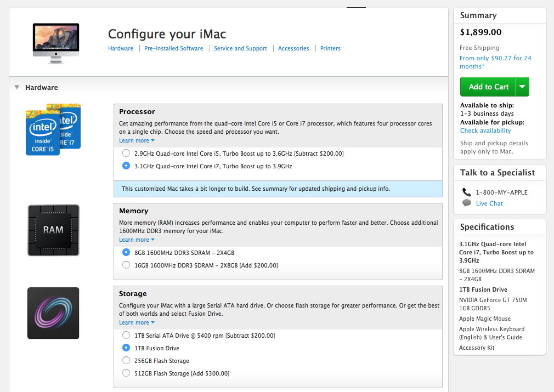Click the Apple Magic Mouse specification entry
The image size is (554, 392).
pyautogui.click(x=485, y=319)
